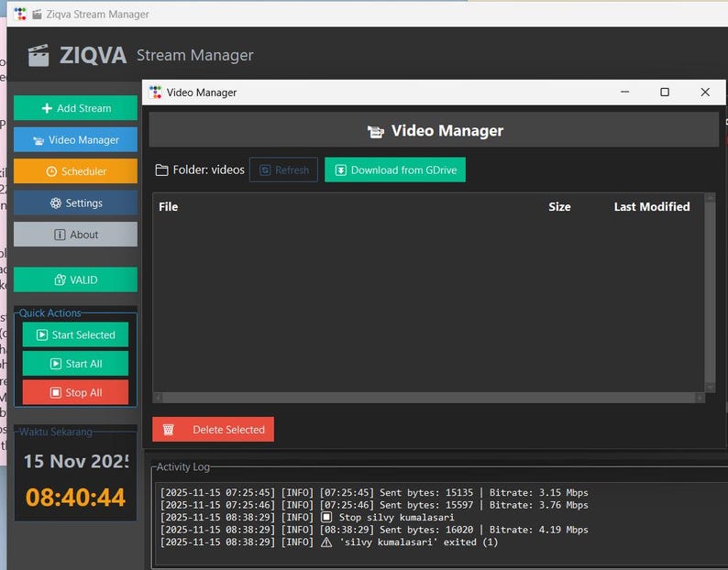728x570 pixels.
Task: Click the play icon on Start All
Action: pos(56,364)
